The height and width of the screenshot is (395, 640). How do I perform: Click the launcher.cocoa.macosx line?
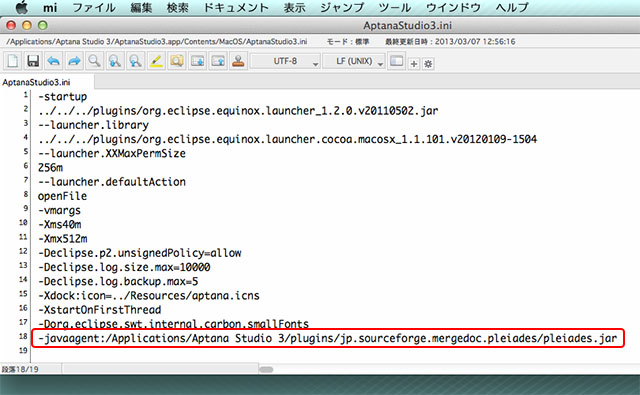click(287, 139)
